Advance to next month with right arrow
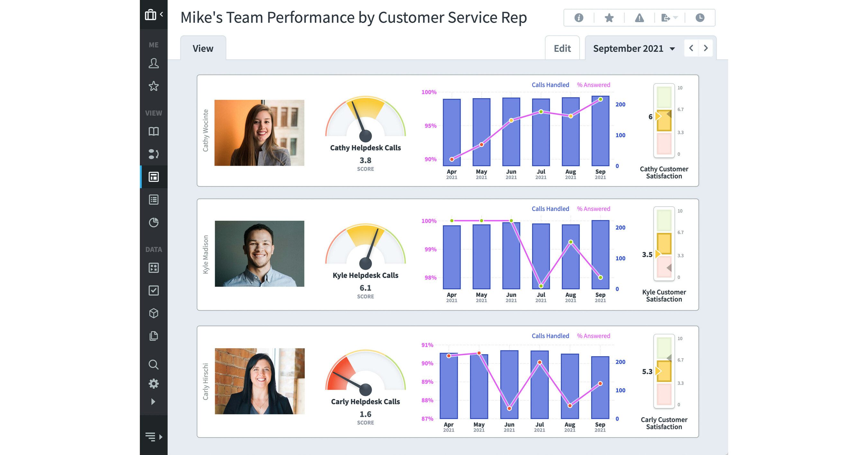The image size is (868, 455). point(706,48)
